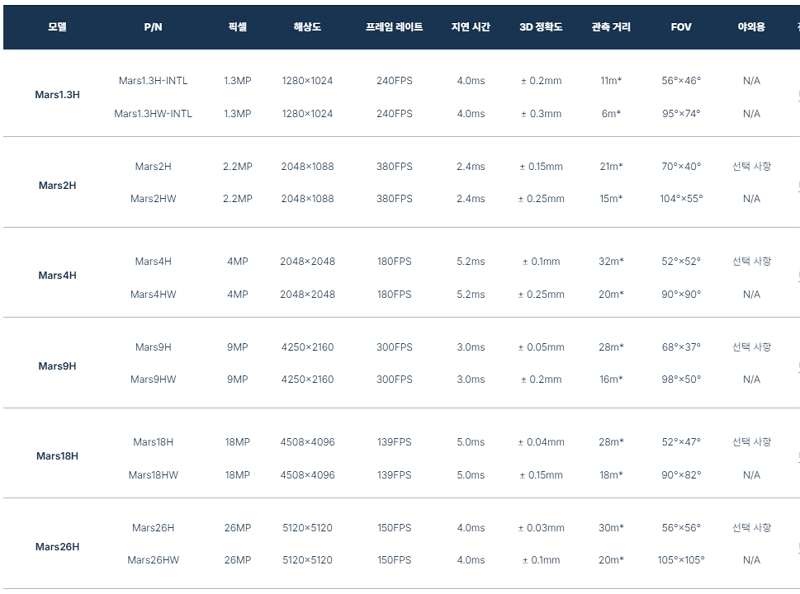This screenshot has height=594, width=800.
Task: Click the 6m* observation distance
Action: coord(611,113)
